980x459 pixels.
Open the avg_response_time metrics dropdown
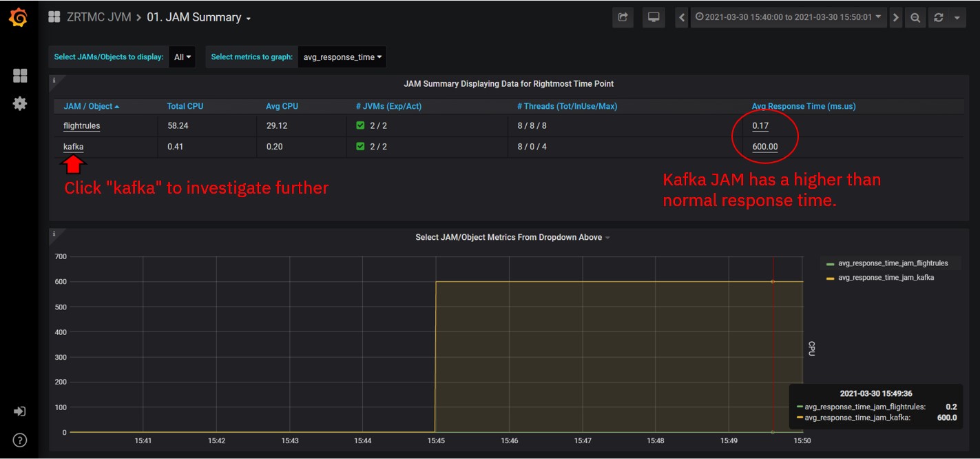pyautogui.click(x=343, y=57)
